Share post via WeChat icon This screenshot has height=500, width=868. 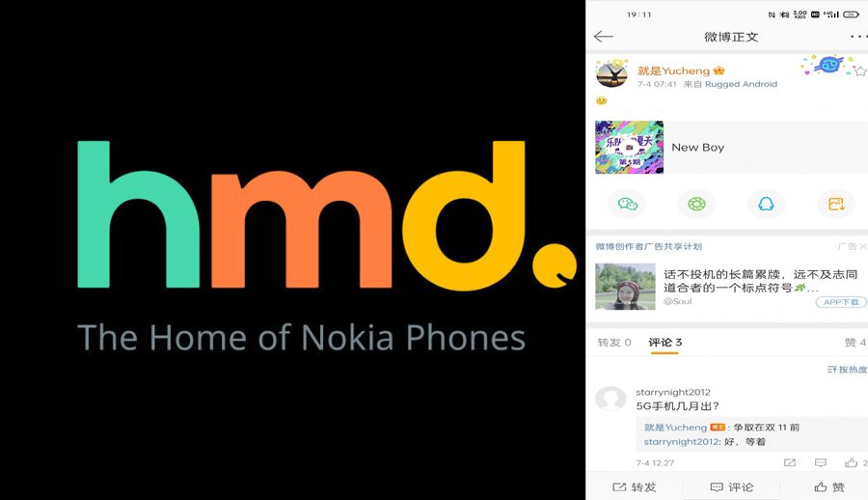[x=627, y=204]
